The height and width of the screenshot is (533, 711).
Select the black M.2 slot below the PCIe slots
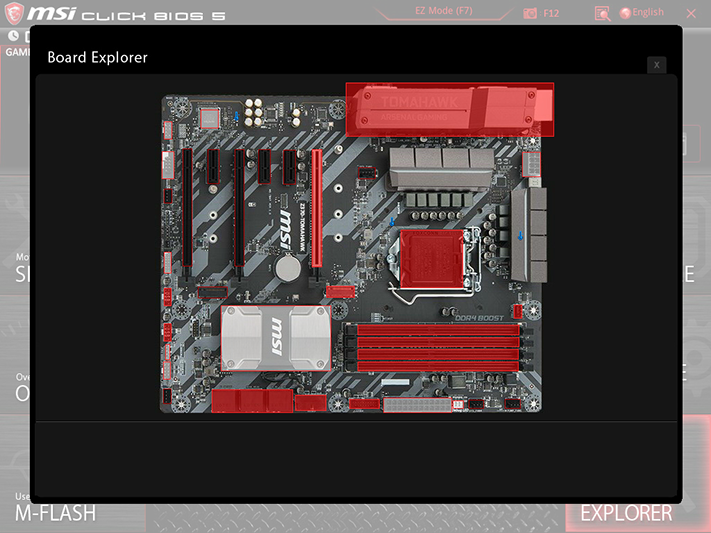pos(213,293)
